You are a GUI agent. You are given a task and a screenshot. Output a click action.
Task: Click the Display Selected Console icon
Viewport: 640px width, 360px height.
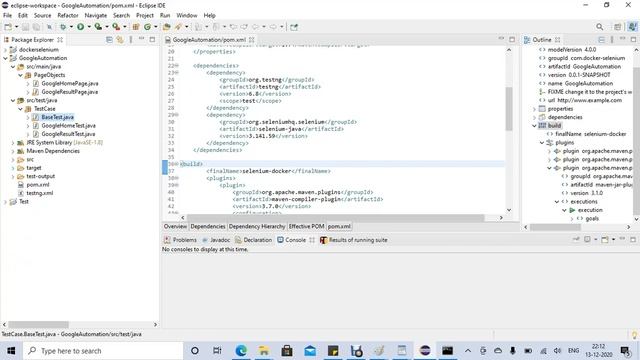(587, 240)
